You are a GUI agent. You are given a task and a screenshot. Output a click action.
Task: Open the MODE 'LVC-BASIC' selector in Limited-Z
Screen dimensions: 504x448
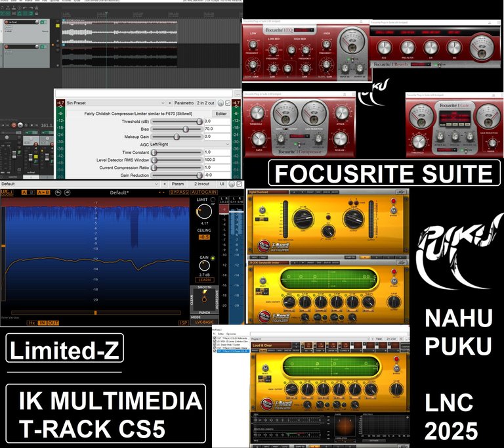pos(204,322)
